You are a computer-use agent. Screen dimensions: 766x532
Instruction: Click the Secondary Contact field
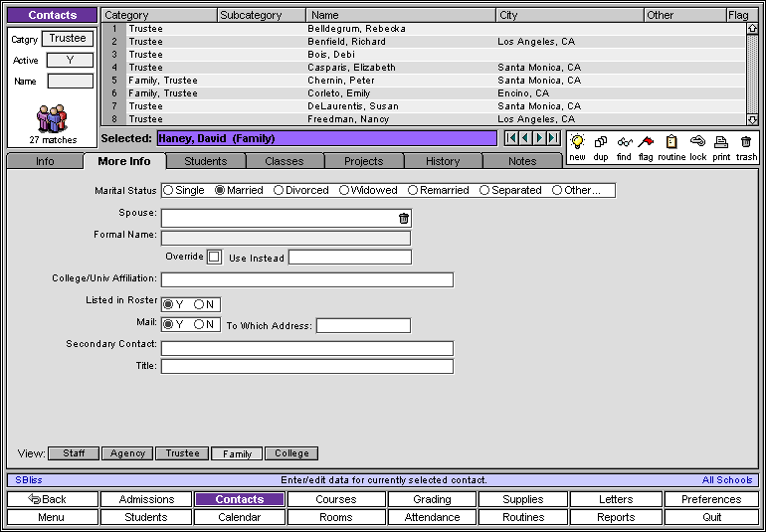click(x=307, y=348)
